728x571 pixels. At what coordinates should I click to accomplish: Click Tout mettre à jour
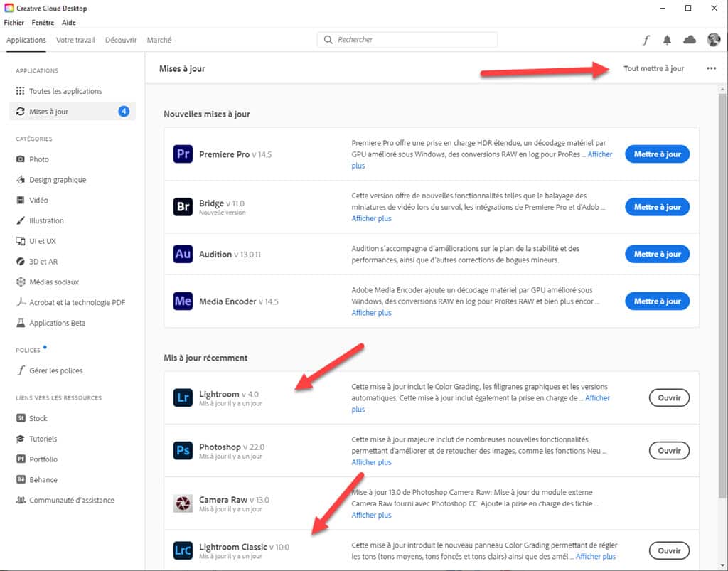click(654, 68)
